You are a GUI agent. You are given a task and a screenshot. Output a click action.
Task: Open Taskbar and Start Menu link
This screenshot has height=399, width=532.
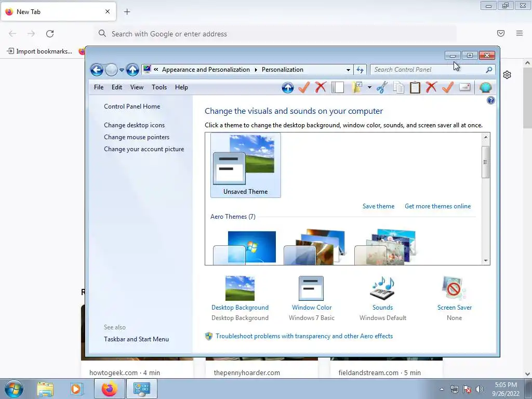click(137, 339)
